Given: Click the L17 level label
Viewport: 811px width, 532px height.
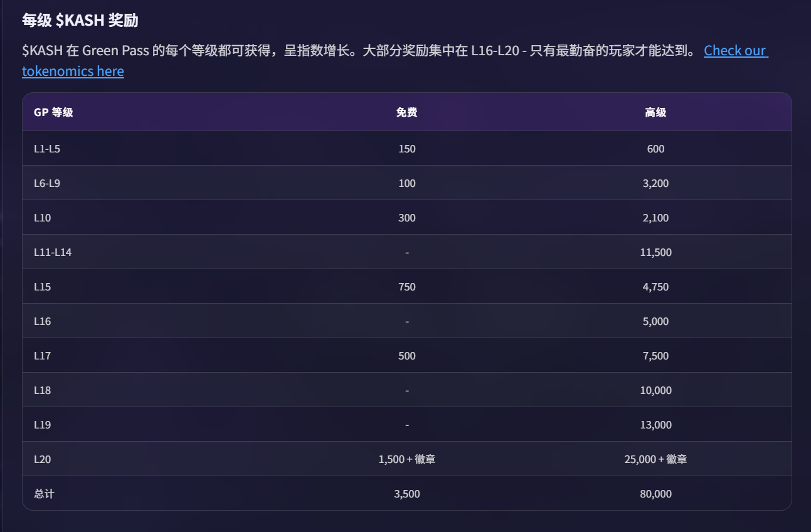Looking at the screenshot, I should click(x=43, y=356).
